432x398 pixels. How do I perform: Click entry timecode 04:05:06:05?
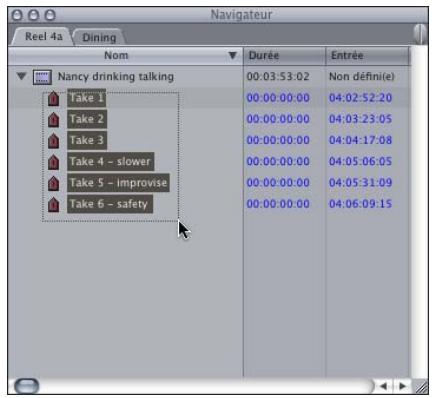pos(360,162)
